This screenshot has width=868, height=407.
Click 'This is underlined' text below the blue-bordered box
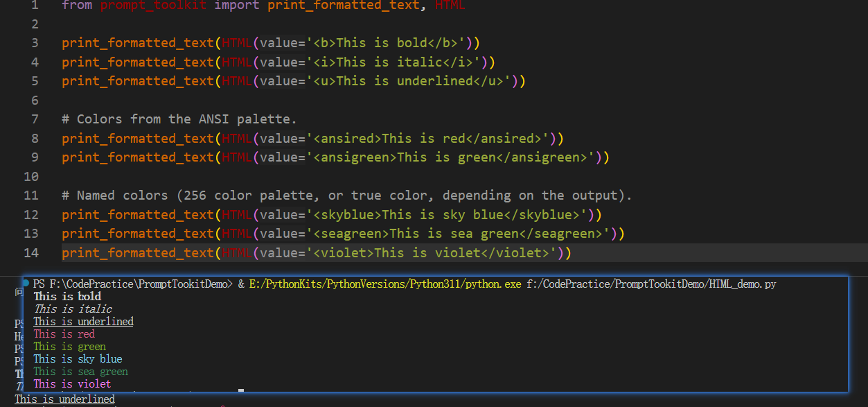pyautogui.click(x=65, y=399)
